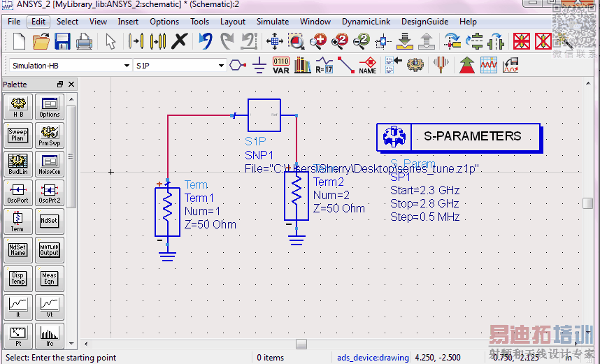Insert wire tool icon
This screenshot has width=600, height=364.
[346, 66]
